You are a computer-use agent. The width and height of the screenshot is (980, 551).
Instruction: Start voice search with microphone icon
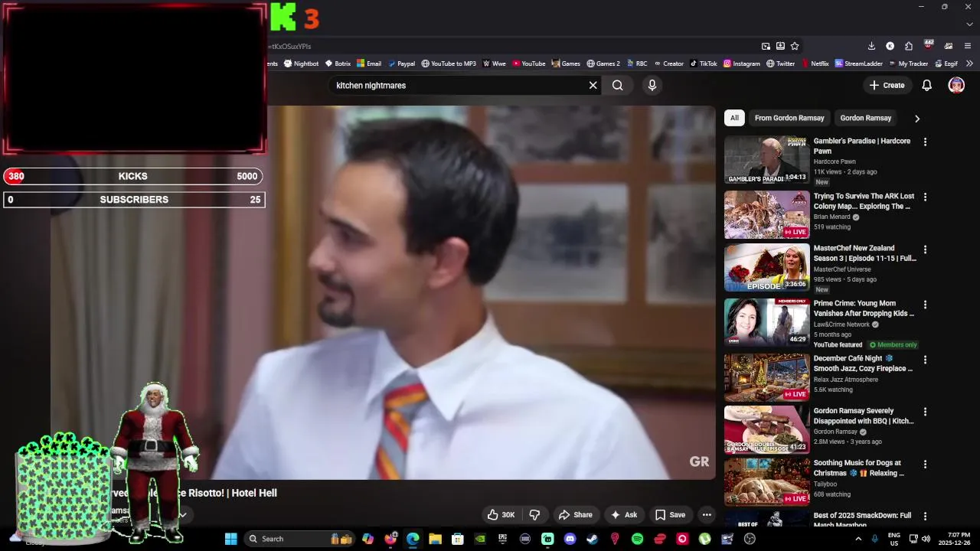(652, 86)
